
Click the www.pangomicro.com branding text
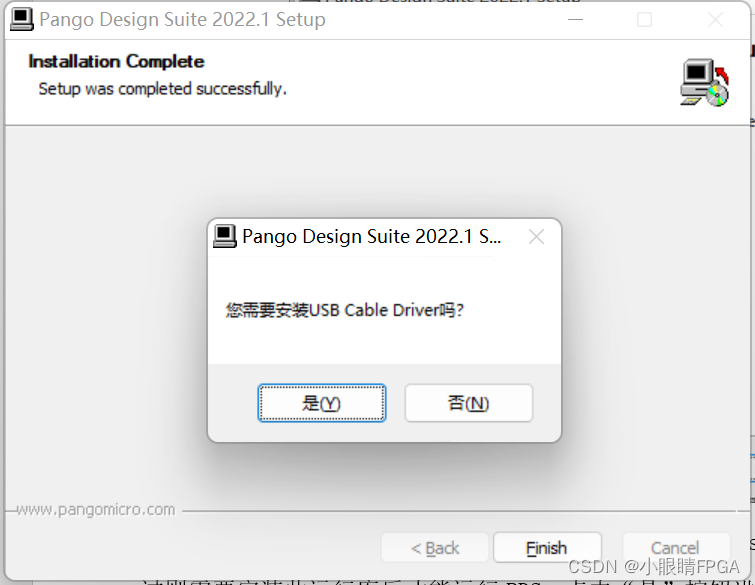96,509
